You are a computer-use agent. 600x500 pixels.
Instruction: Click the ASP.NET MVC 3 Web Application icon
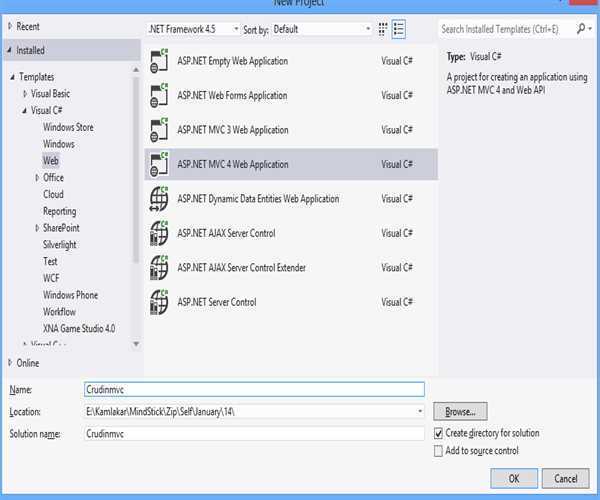pos(159,130)
